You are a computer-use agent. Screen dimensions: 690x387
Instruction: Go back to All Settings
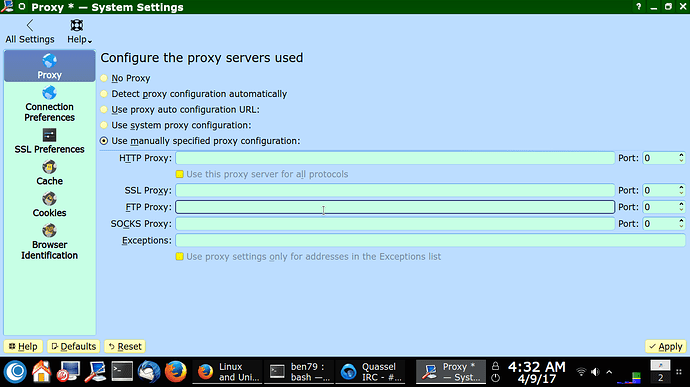point(30,32)
